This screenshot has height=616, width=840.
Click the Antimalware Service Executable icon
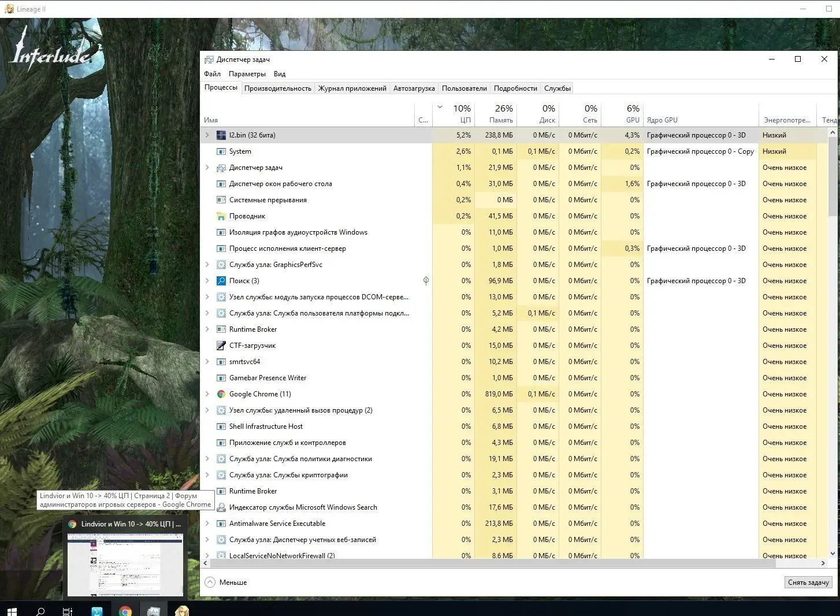221,524
